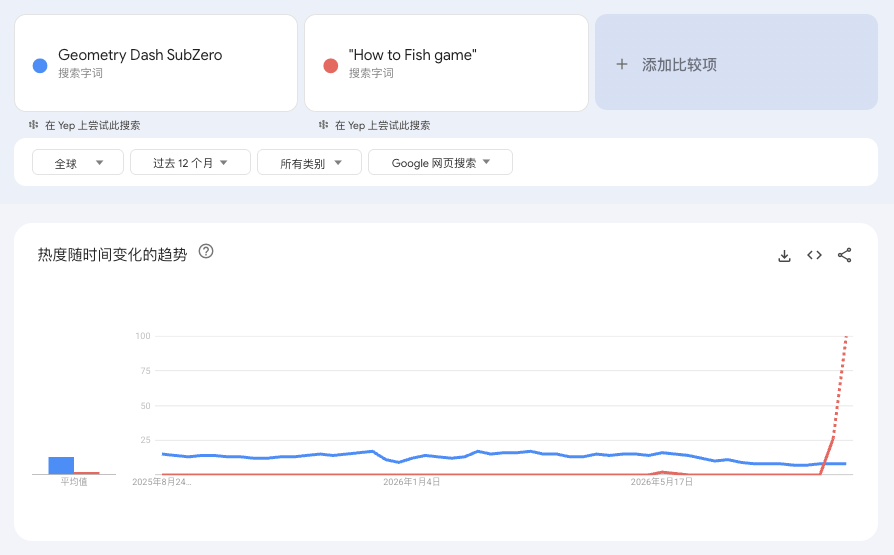Click the plus icon in 添加比较项

pyautogui.click(x=622, y=64)
